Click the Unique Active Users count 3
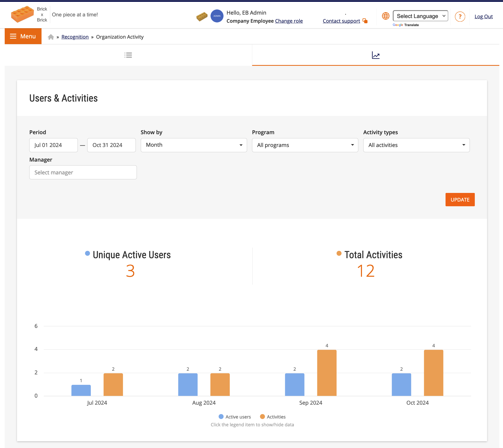 tap(130, 271)
